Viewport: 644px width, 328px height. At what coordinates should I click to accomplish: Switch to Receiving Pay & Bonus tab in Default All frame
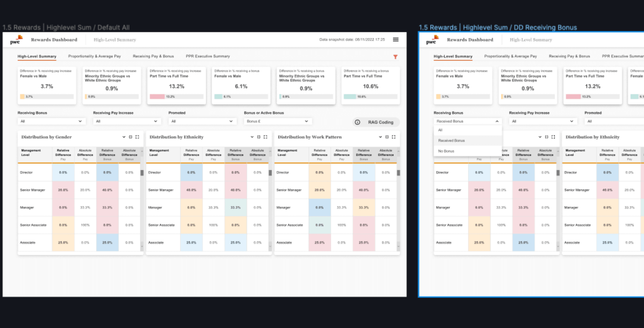click(153, 56)
